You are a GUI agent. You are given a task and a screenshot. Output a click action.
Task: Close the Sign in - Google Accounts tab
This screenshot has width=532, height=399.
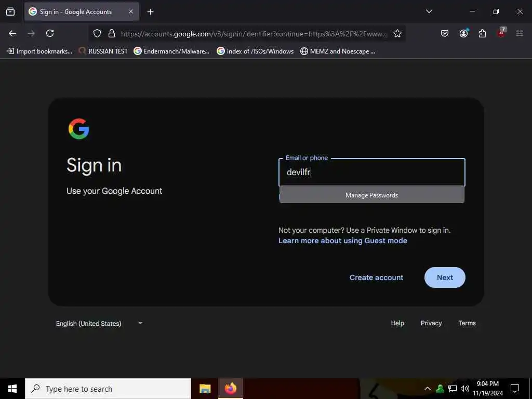pyautogui.click(x=131, y=11)
